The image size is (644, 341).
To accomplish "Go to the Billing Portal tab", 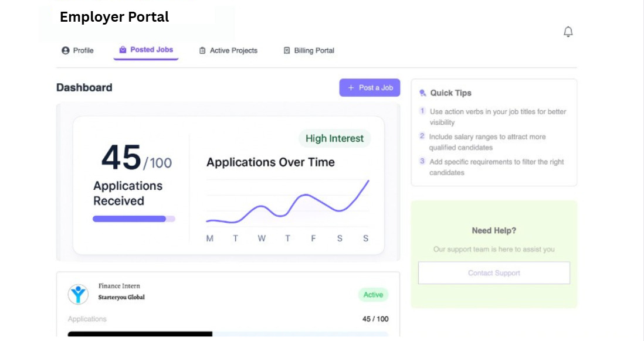I will click(314, 51).
